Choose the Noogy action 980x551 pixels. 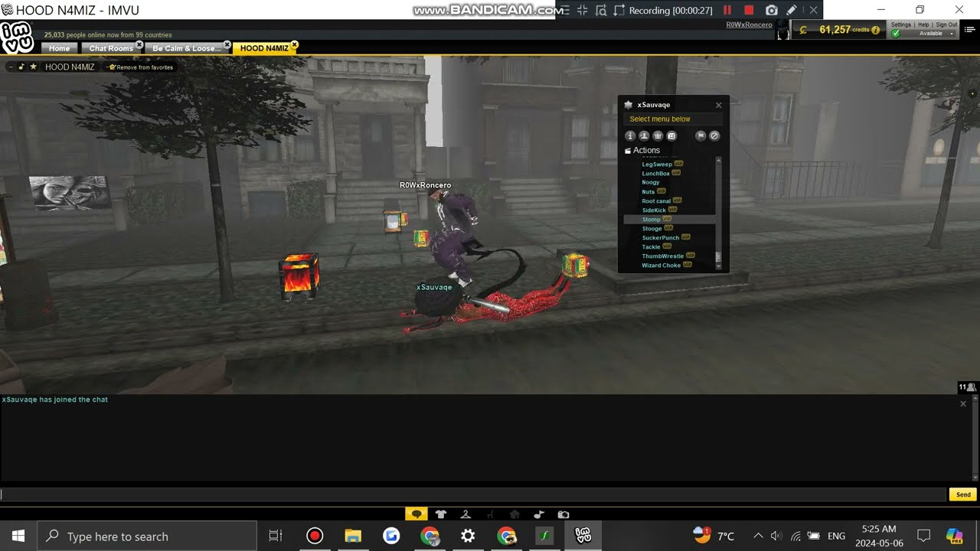coord(650,183)
